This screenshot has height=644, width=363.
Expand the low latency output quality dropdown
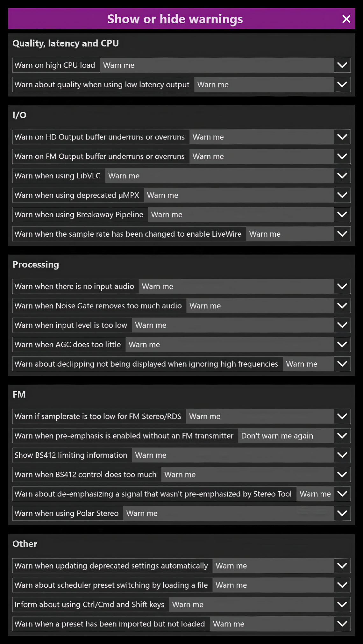click(x=342, y=85)
